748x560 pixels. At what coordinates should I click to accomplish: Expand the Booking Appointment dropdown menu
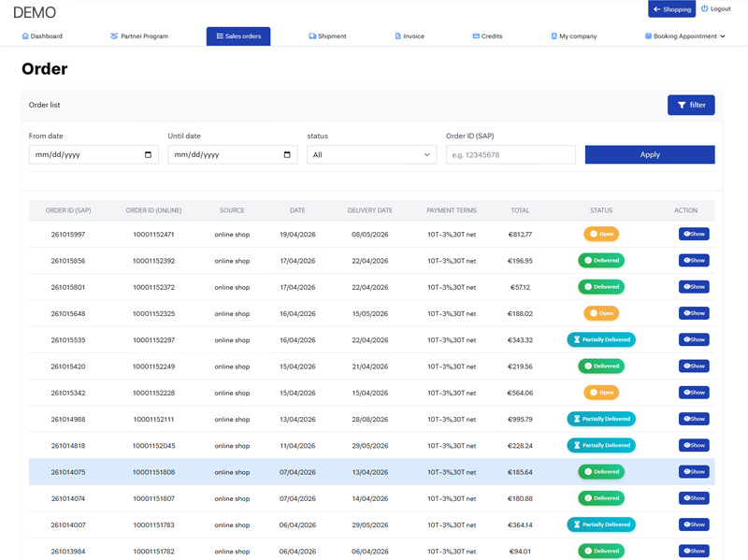685,36
